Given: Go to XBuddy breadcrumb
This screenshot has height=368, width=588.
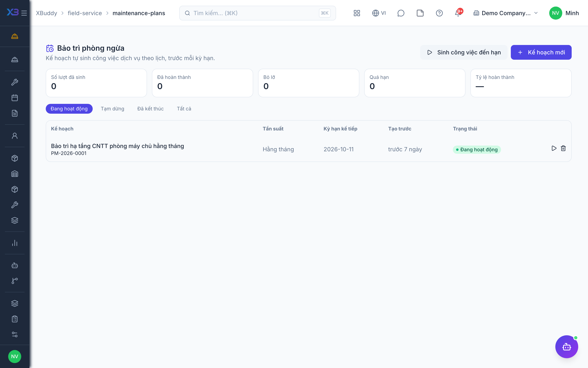Looking at the screenshot, I should coord(46,13).
